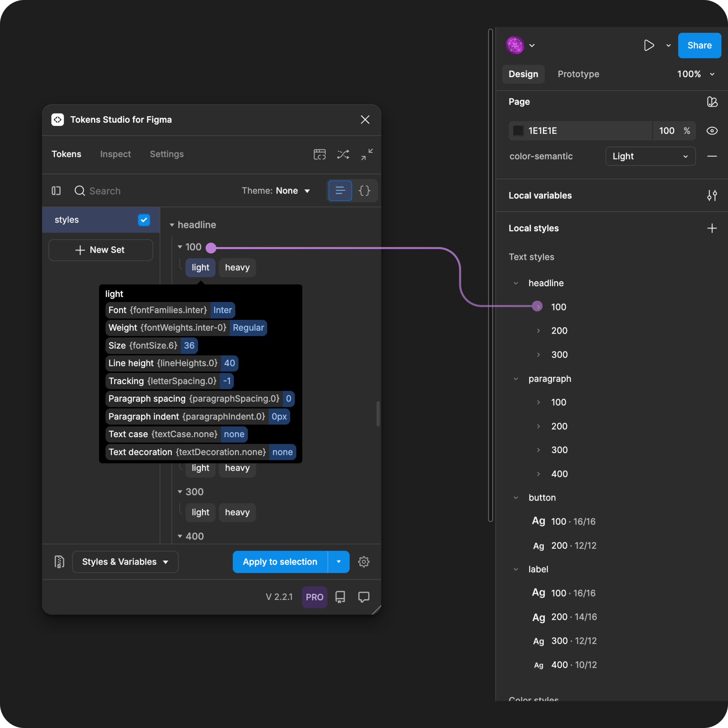Open the Inspect tab

point(115,154)
